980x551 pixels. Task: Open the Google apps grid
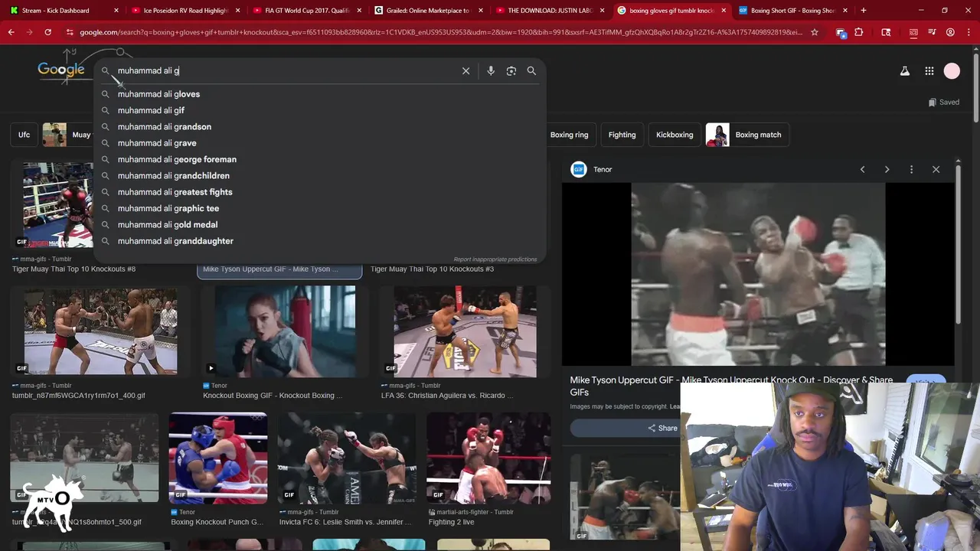point(929,70)
